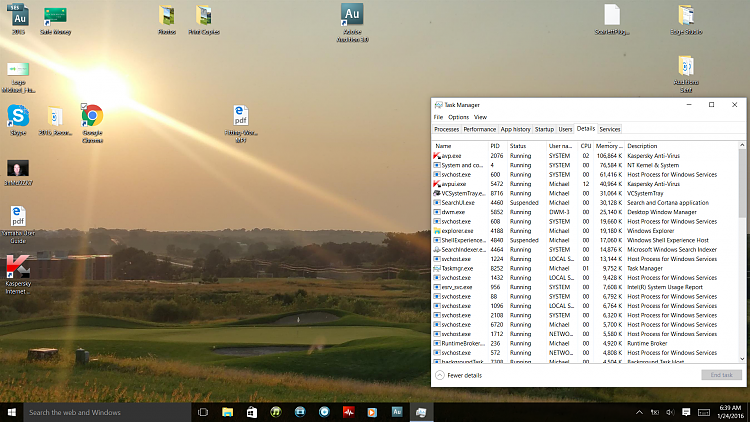Switch to the Startup tab
This screenshot has width=750, height=422.
point(544,129)
